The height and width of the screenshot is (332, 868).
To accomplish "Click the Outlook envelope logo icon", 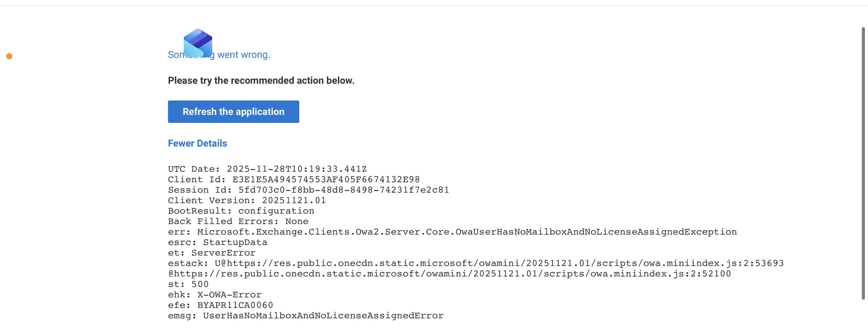I will pos(198,43).
